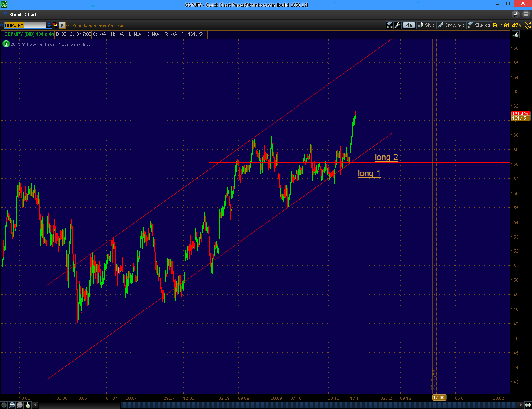532x409 pixels.
Task: Click the expand time axis arrows icon
Action: tap(528, 405)
